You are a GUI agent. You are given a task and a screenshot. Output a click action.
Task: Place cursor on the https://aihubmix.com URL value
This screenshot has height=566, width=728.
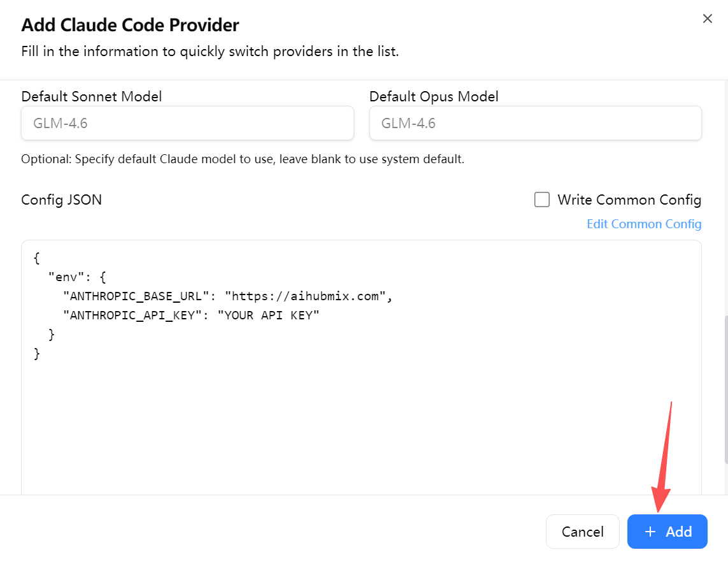pyautogui.click(x=308, y=296)
